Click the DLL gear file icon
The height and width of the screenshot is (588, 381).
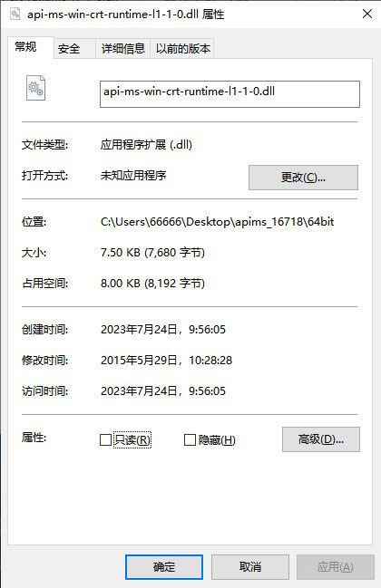[x=35, y=88]
